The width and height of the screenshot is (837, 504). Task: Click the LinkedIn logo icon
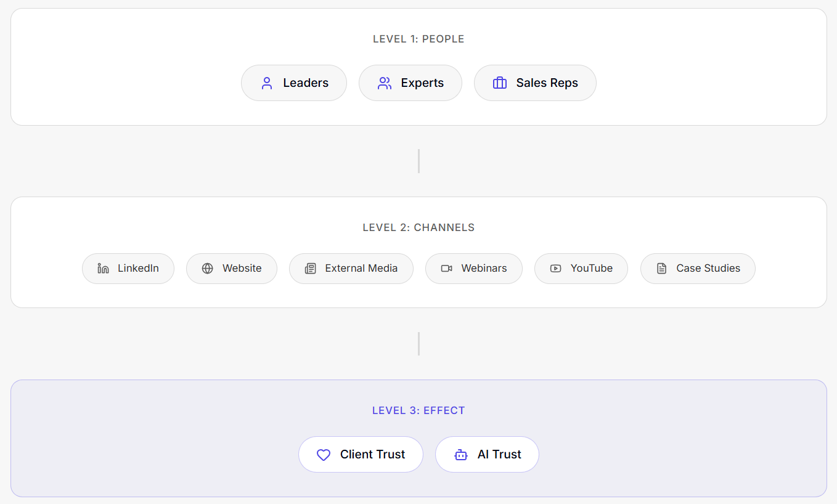click(x=104, y=269)
